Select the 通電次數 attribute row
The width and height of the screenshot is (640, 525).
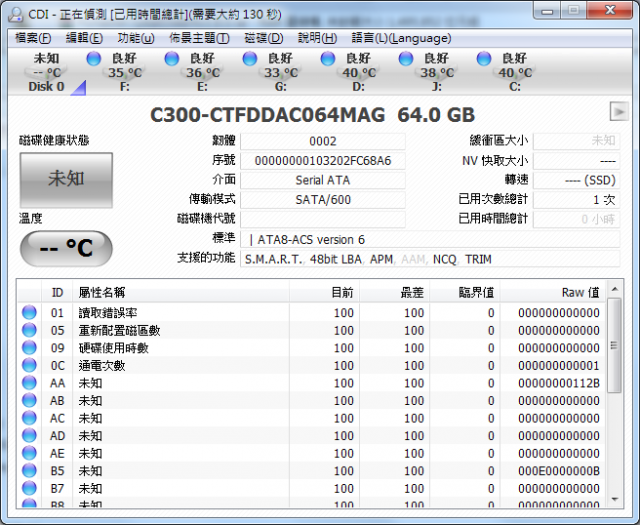pyautogui.click(x=312, y=365)
